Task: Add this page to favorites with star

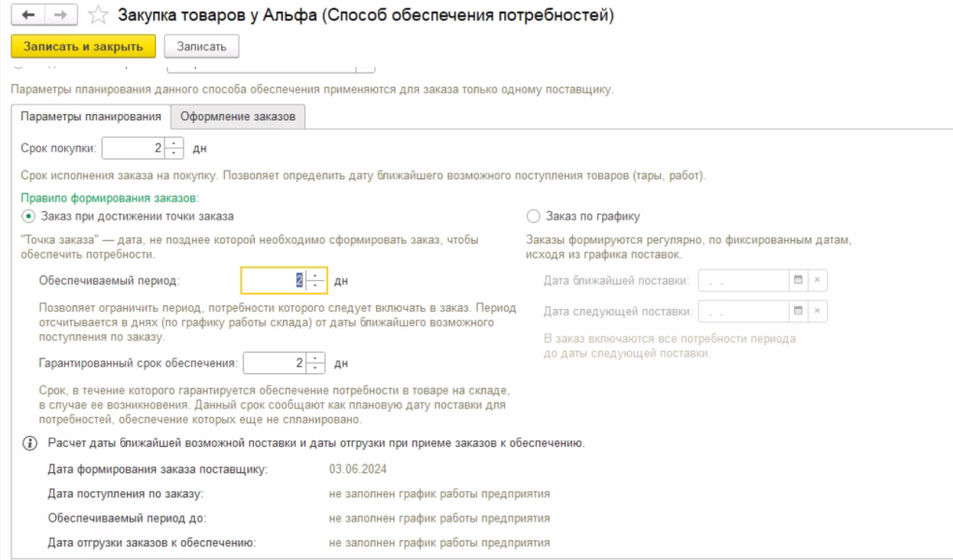Action: [96, 16]
